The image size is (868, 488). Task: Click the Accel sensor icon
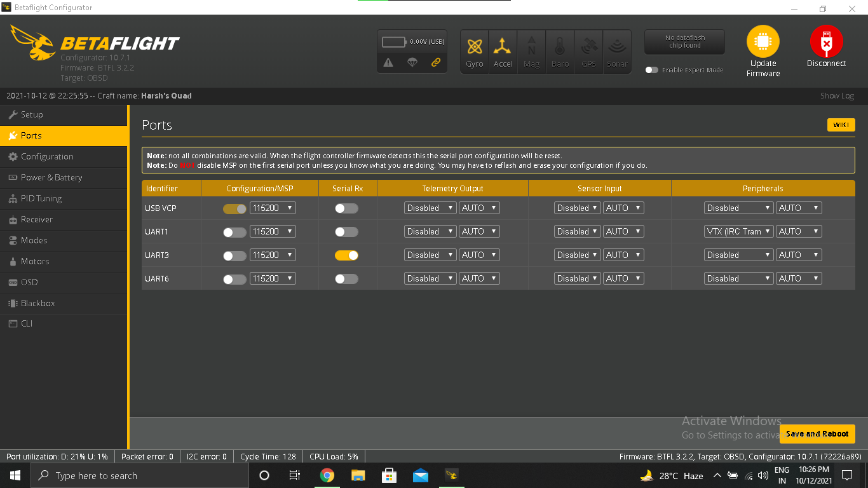[503, 46]
